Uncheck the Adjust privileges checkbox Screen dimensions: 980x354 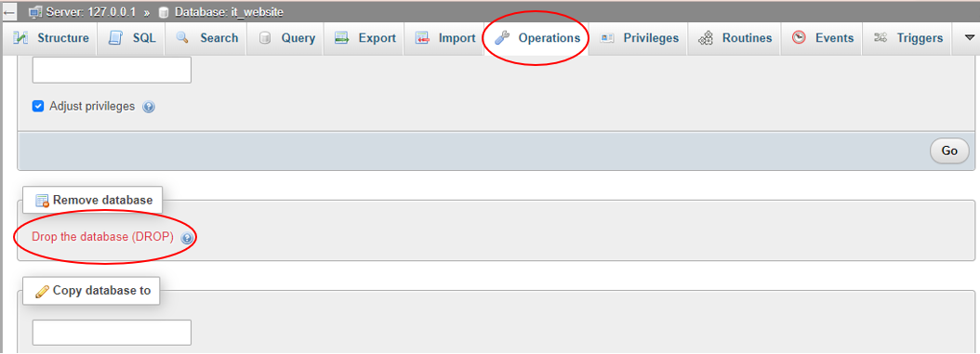coord(37,106)
